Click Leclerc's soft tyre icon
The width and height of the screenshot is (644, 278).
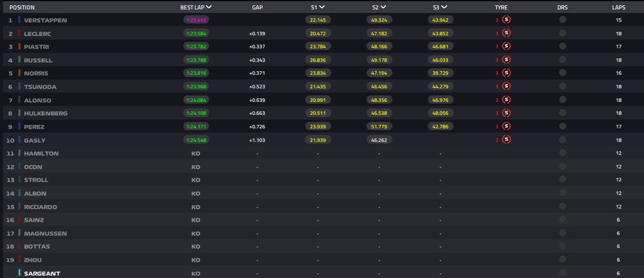[506, 33]
